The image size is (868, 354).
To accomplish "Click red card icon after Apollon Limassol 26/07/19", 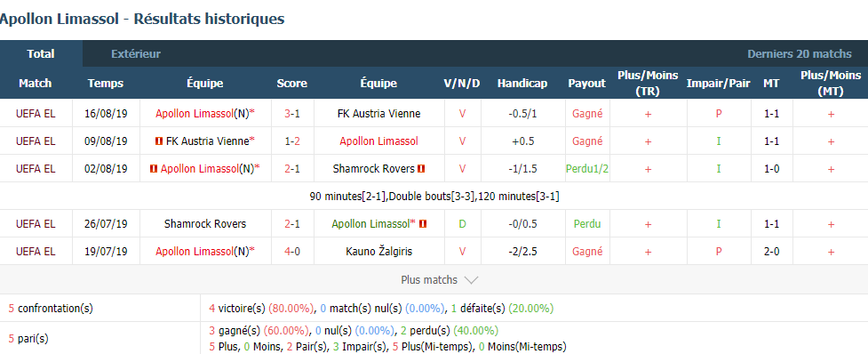I will [424, 224].
